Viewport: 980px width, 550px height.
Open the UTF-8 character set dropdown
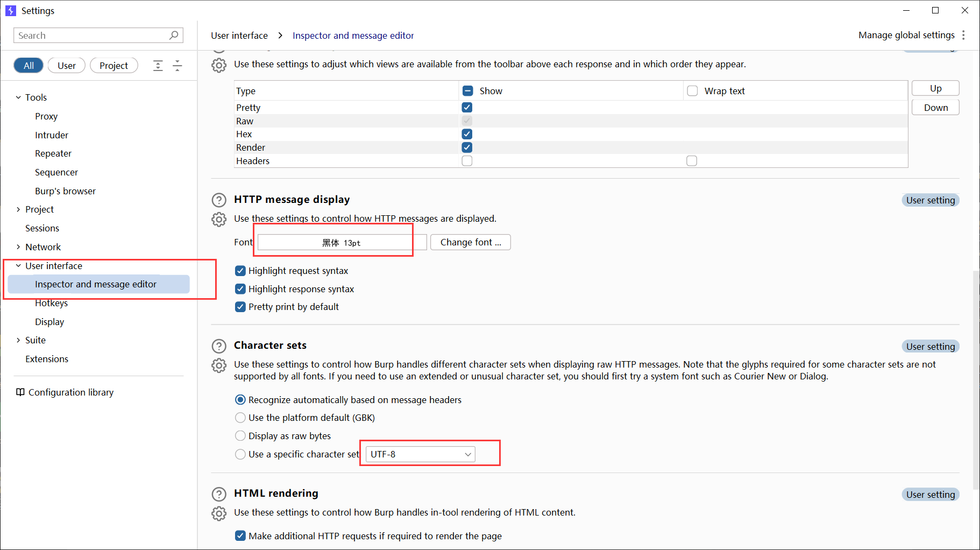[x=421, y=454]
